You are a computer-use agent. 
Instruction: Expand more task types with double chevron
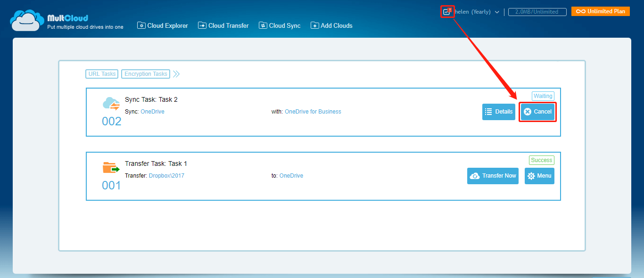[176, 74]
